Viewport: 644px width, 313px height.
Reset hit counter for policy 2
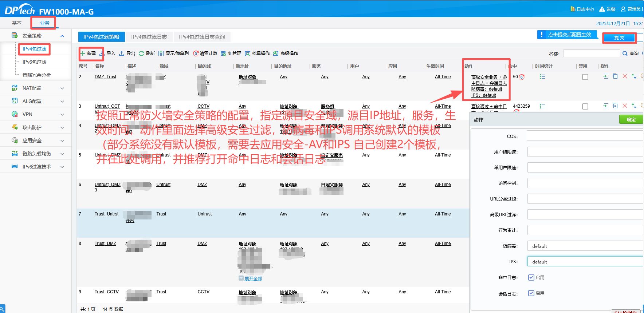click(x=522, y=77)
